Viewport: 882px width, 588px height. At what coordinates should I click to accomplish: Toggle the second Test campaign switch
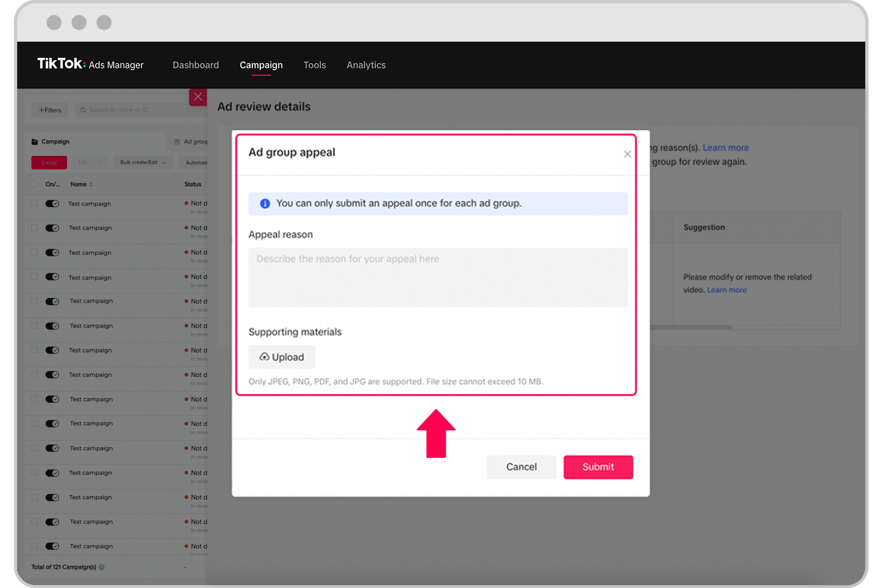pyautogui.click(x=53, y=228)
